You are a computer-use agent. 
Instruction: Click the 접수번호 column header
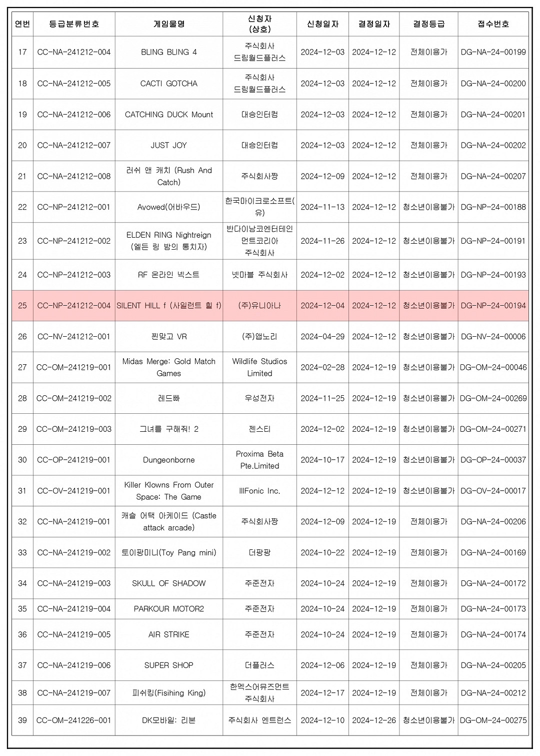(493, 24)
